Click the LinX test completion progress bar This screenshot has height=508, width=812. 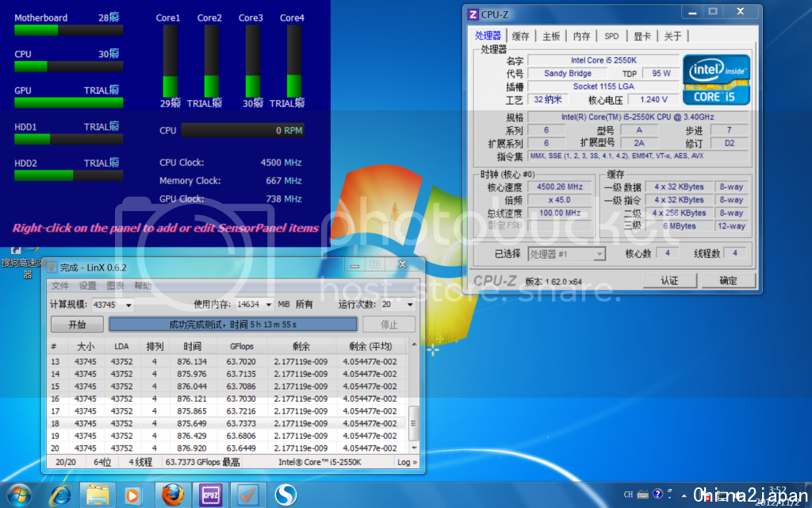[x=232, y=325]
